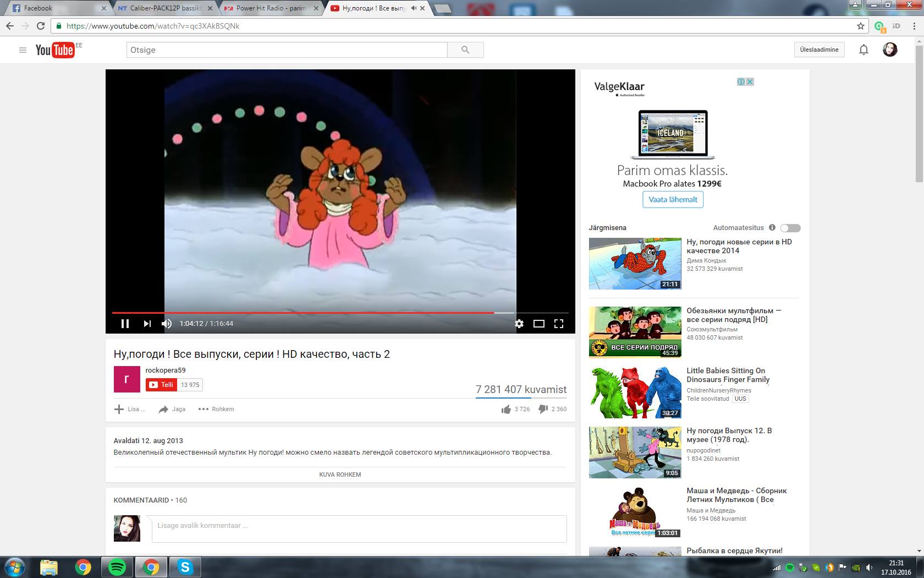Switch to theater mode

[x=539, y=324]
